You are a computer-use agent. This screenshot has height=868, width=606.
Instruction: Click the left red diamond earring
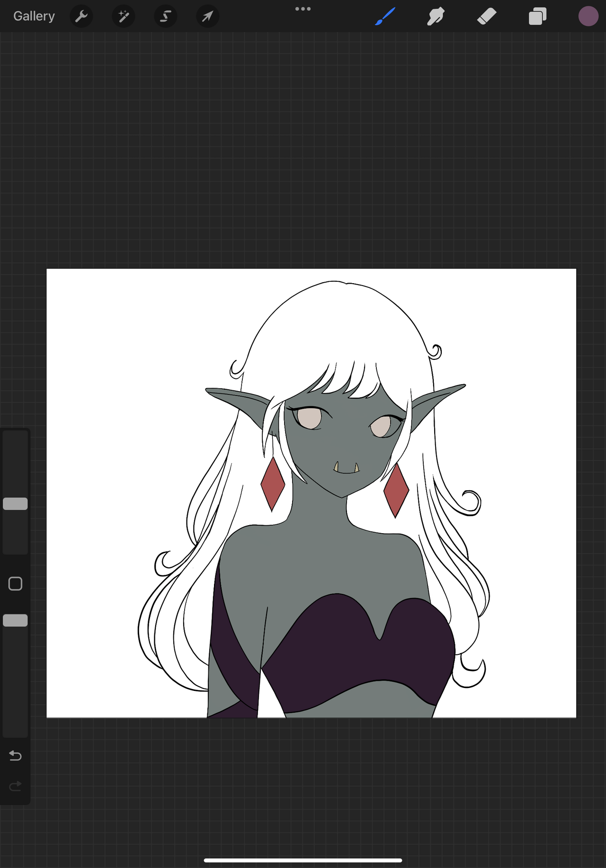point(273,484)
